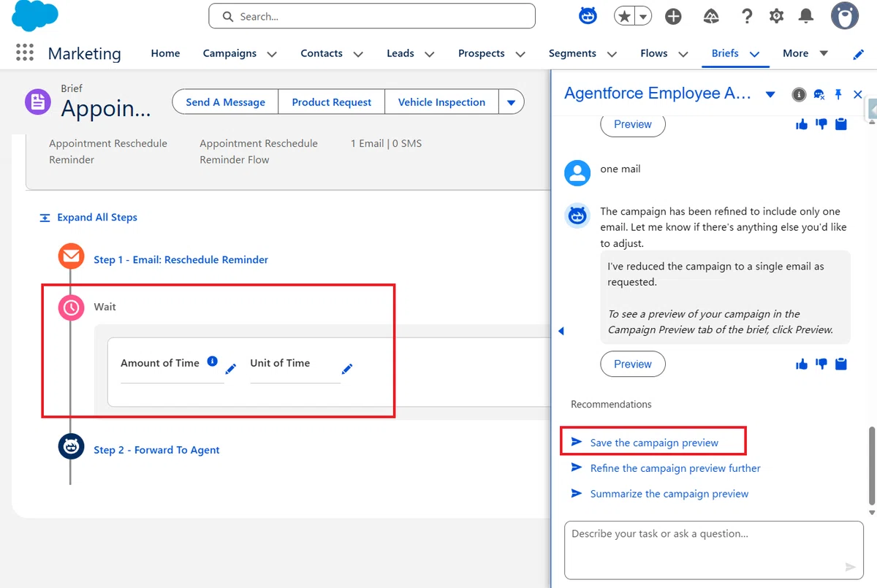Click the Global Actions plus icon
The height and width of the screenshot is (588, 877).
point(673,16)
